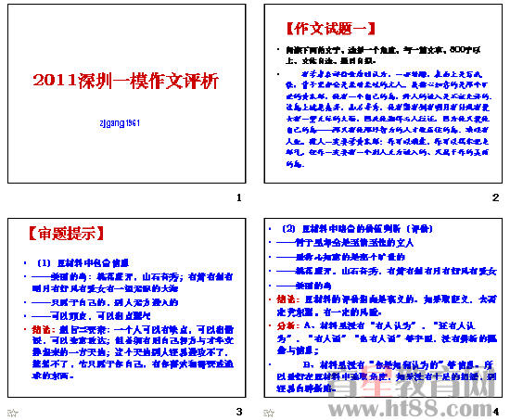
Task: Select the slide titled 2011深圳一模作文评析
Action: (x=126, y=94)
